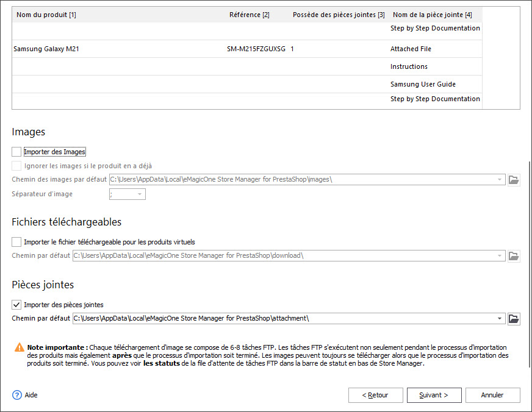Click the Référence [2] column header
This screenshot has height=412, width=532.
coord(250,15)
